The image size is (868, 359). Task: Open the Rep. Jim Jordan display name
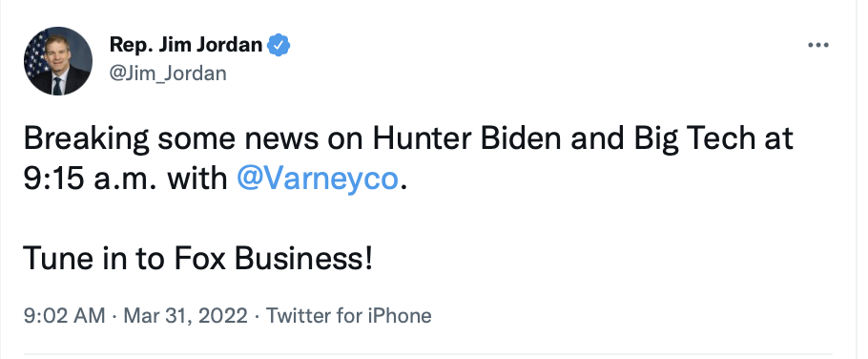pyautogui.click(x=186, y=45)
